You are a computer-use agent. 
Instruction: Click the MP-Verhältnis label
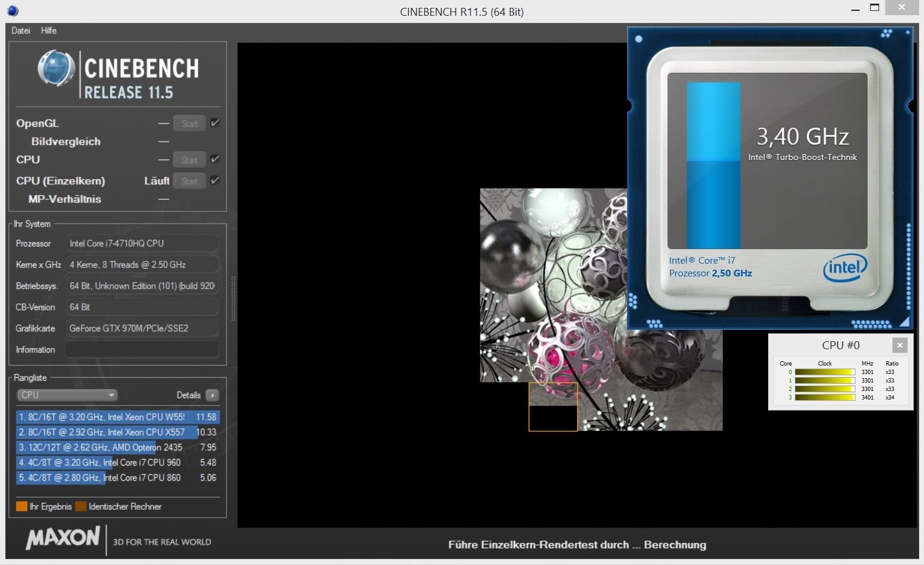click(65, 199)
